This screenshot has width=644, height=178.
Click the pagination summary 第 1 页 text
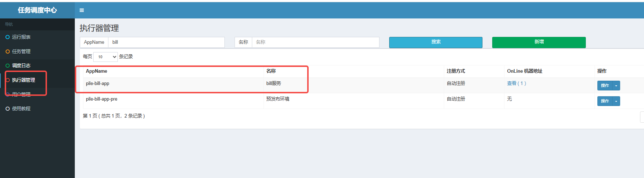tap(114, 116)
